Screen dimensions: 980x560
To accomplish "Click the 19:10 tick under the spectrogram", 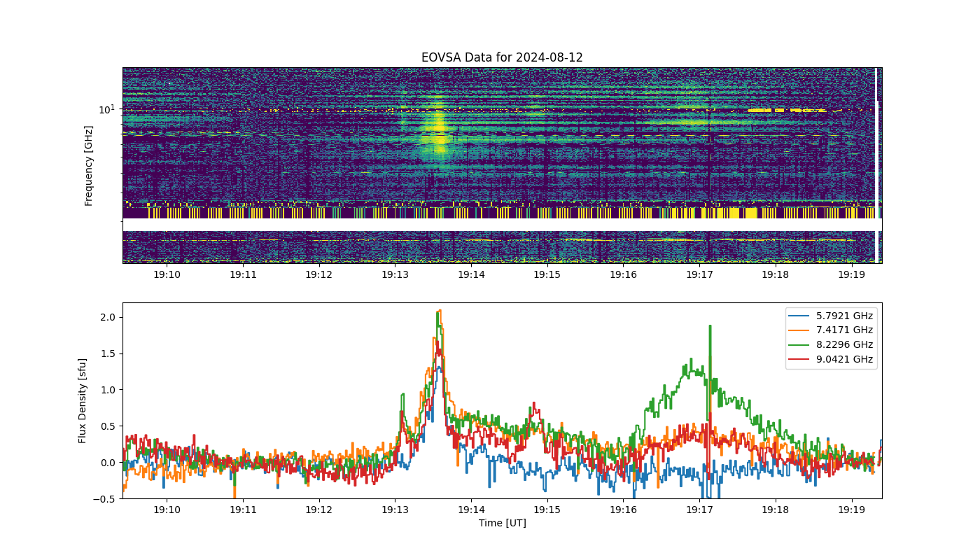I will [x=167, y=274].
